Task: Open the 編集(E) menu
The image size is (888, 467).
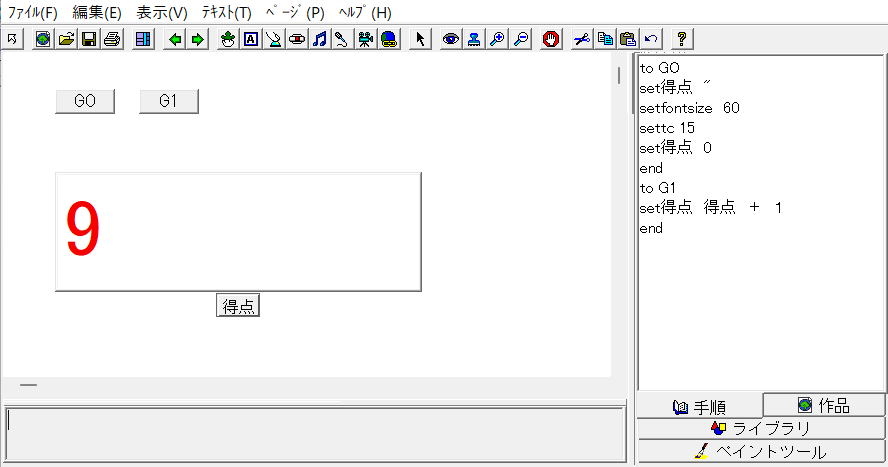Action: click(x=97, y=12)
